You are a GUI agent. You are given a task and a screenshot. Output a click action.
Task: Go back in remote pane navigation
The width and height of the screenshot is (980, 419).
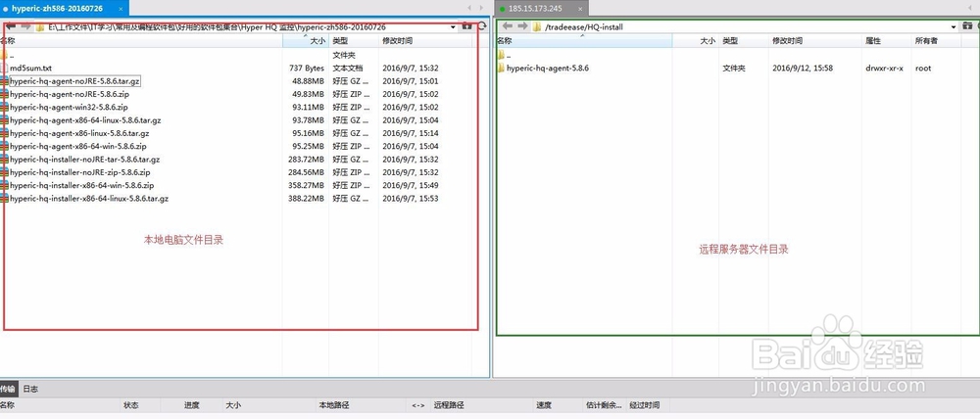click(508, 26)
